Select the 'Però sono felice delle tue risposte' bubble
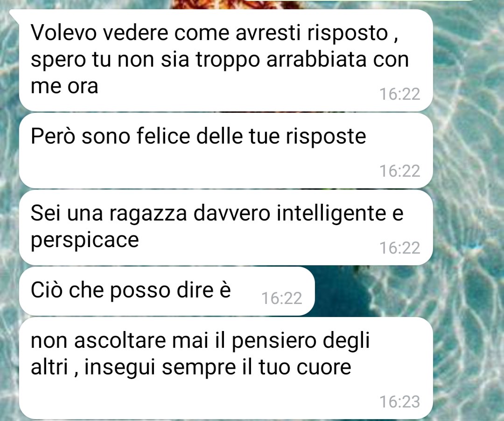This screenshot has height=421, width=504. tap(226, 151)
